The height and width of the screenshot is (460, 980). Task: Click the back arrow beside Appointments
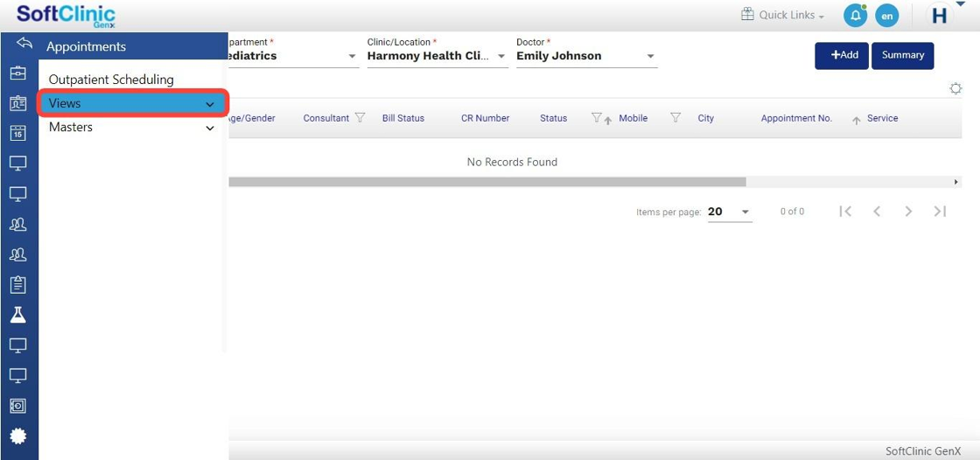24,43
